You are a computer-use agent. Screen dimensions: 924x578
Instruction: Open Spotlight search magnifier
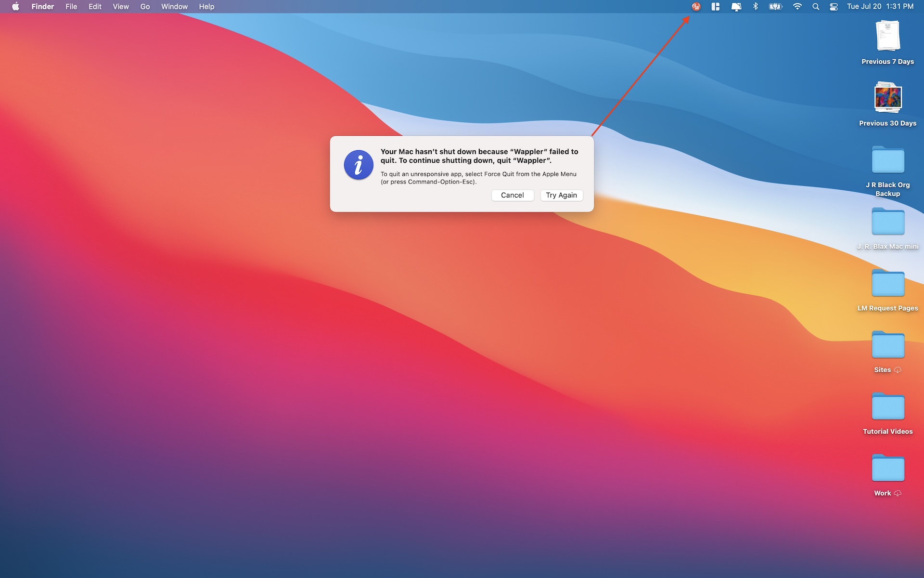click(816, 7)
